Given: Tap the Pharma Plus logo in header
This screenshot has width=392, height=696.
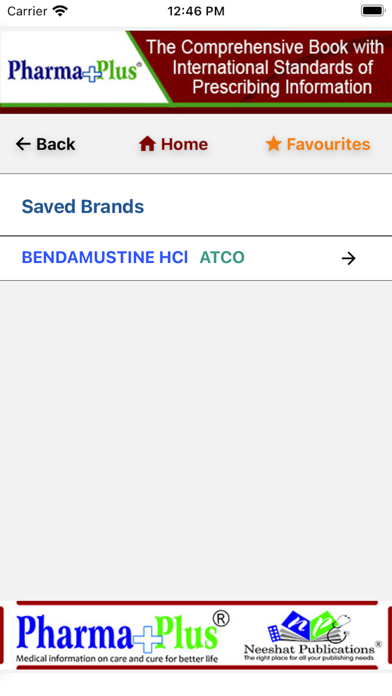Looking at the screenshot, I should coord(75,71).
